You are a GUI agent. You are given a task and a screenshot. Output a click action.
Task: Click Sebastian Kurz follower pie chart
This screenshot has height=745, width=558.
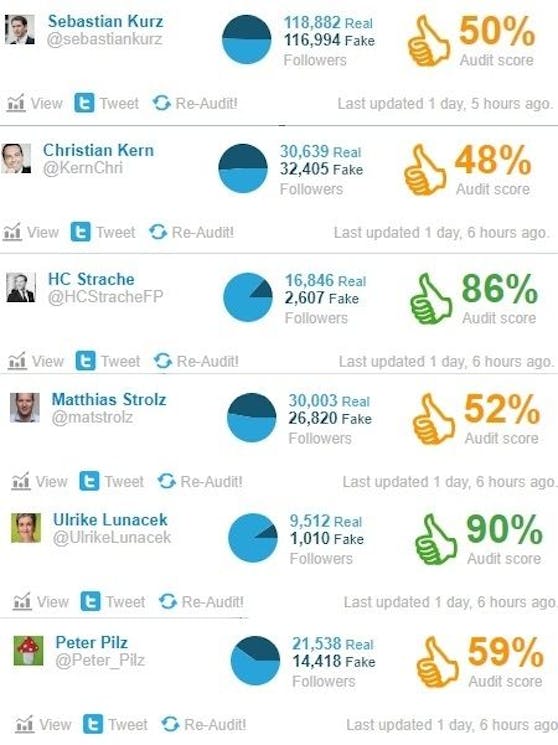pyautogui.click(x=247, y=39)
